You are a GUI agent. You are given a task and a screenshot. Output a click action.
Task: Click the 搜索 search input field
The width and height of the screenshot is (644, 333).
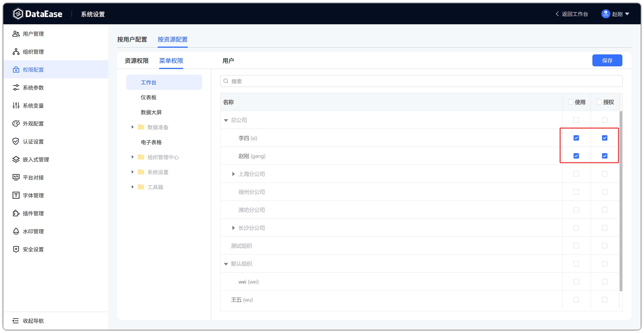[x=421, y=81]
